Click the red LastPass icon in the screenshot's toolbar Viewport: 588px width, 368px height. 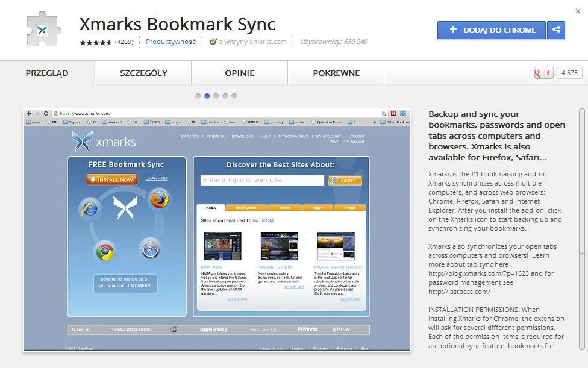click(393, 114)
